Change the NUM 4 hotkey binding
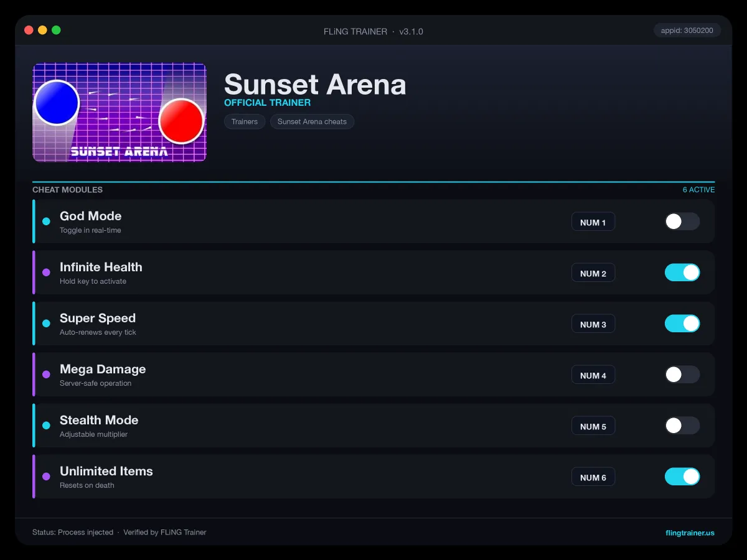 coord(593,375)
